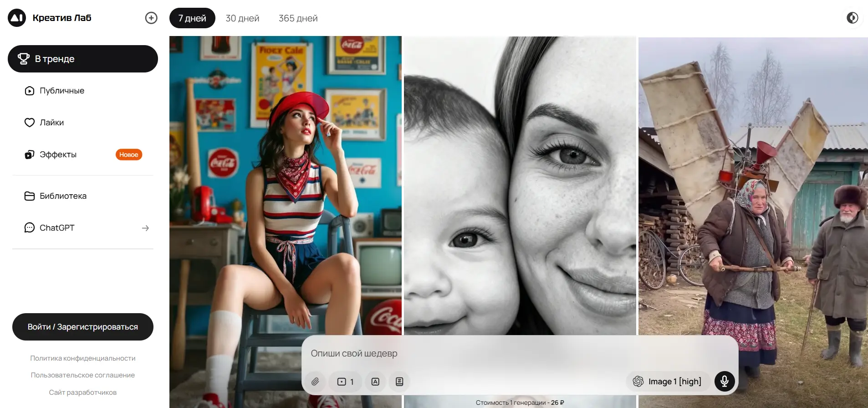The image size is (868, 408).
Task: Click the paperclip attachment icon
Action: 315,382
